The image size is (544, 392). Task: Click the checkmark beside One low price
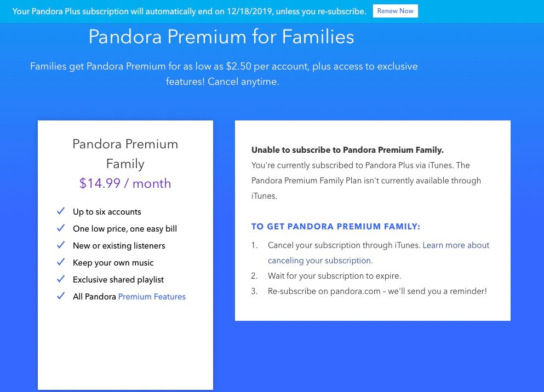pos(61,228)
